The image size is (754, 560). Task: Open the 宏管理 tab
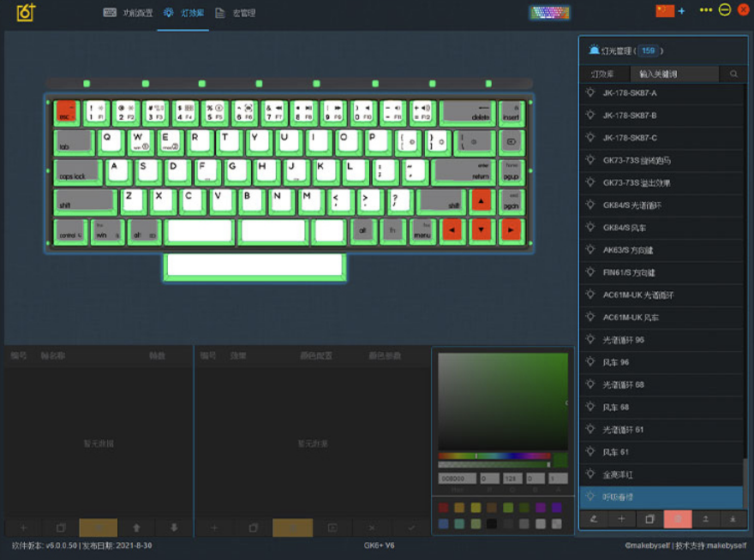tap(236, 13)
